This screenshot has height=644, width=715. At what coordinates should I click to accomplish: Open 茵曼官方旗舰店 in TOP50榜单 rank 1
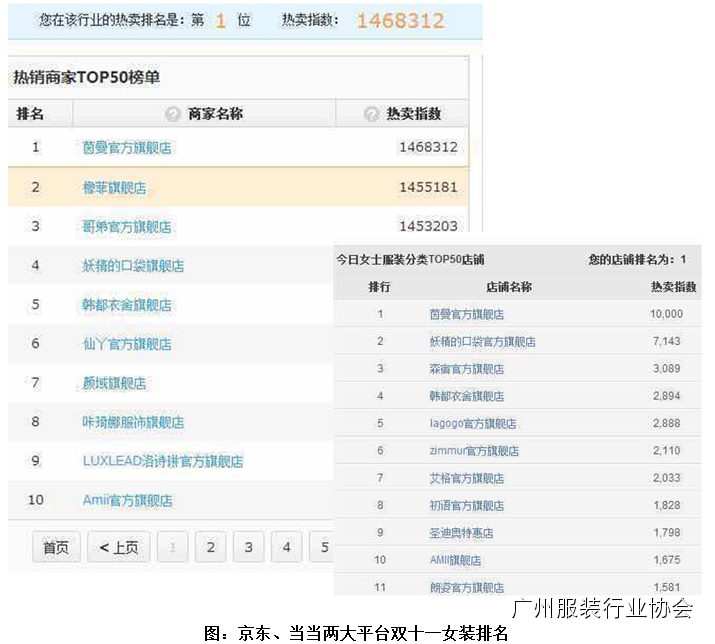tap(127, 148)
